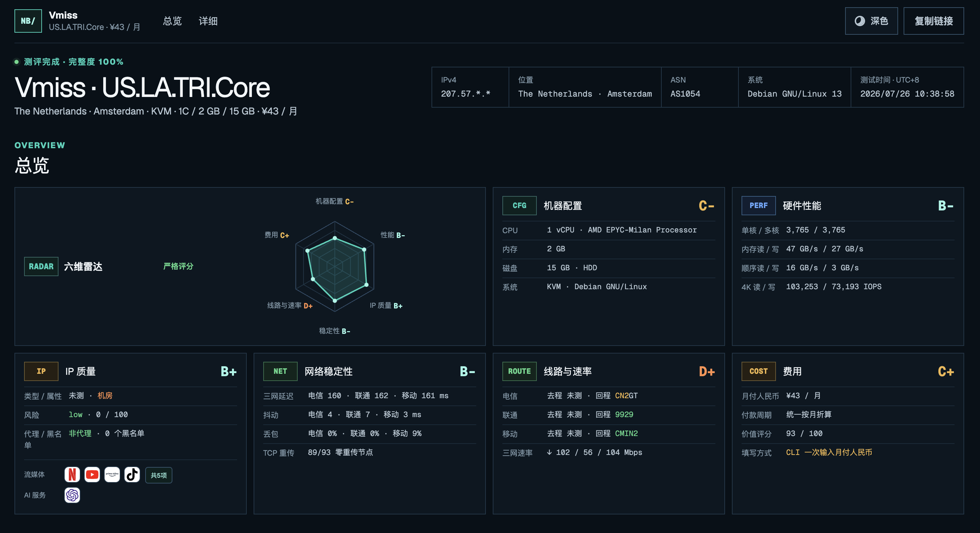Click the 共5项 streaming count badge
This screenshot has width=980, height=533.
(159, 475)
